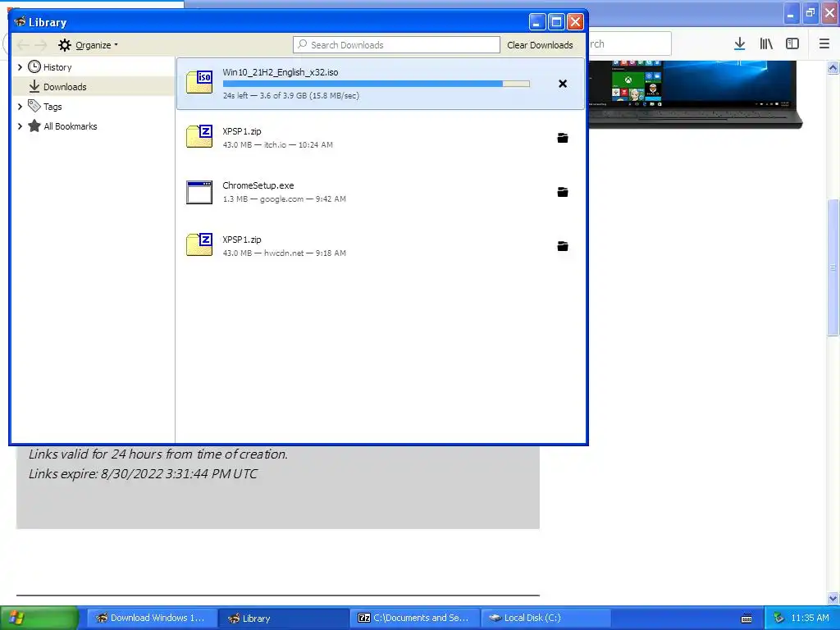Click the zip icon of itch.io XPSP1.zip

tap(199, 136)
